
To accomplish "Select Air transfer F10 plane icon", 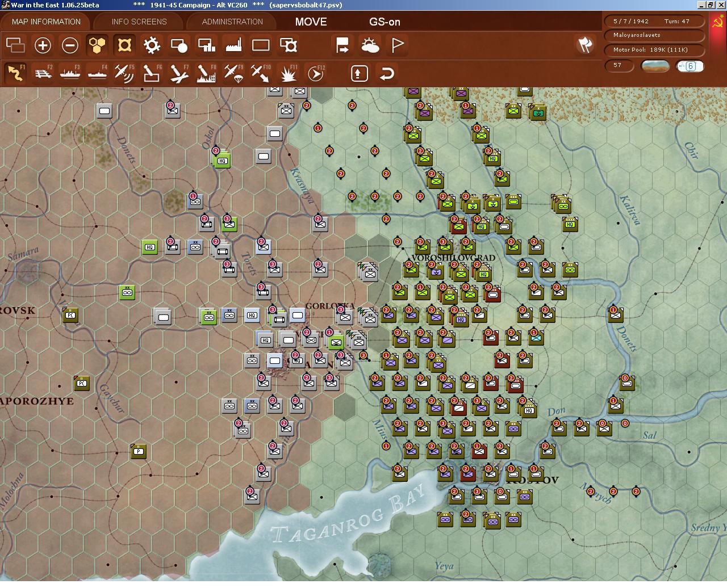I will [261, 73].
